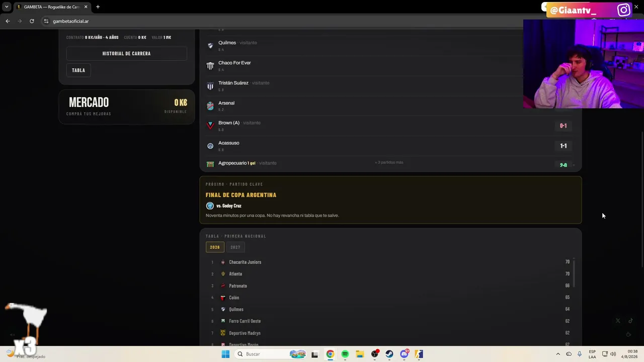Click the Ferro Carril Oeste crest
This screenshot has height=362, width=644.
click(223, 321)
